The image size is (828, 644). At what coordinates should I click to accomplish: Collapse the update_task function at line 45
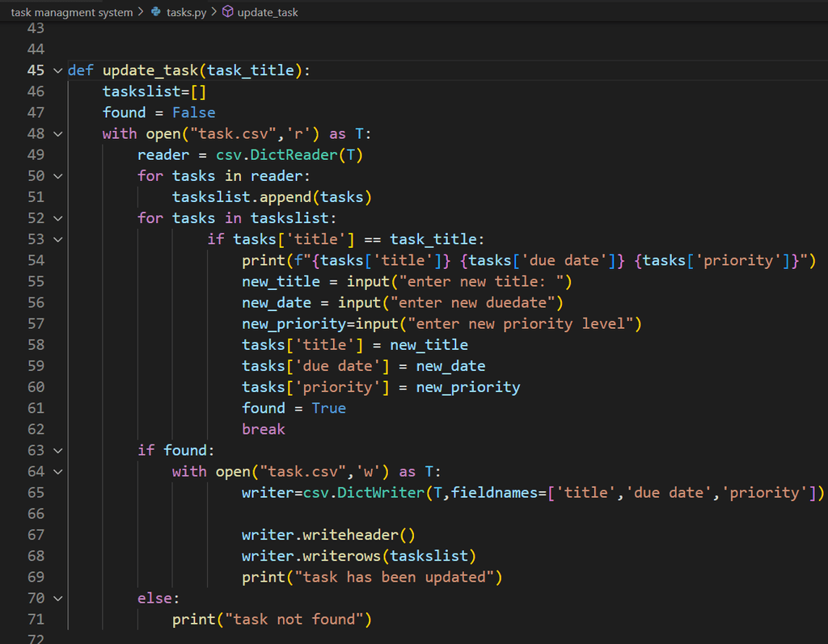pos(57,70)
